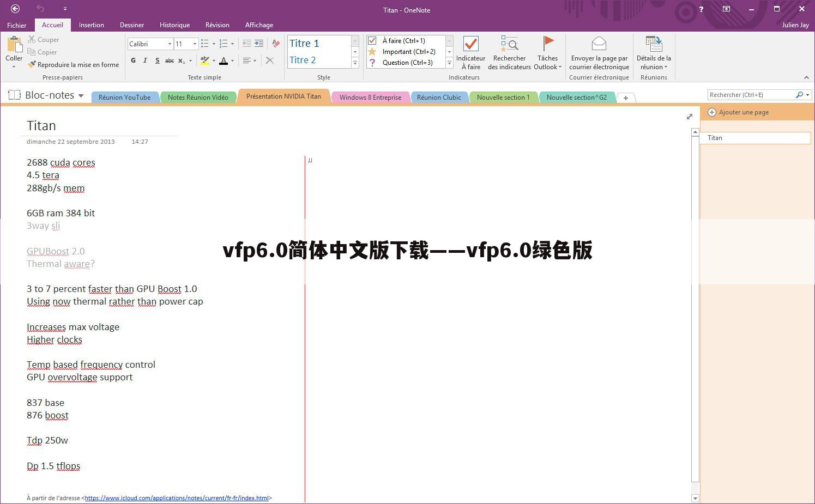Apply Titre 2 style
815x504 pixels.
(303, 60)
